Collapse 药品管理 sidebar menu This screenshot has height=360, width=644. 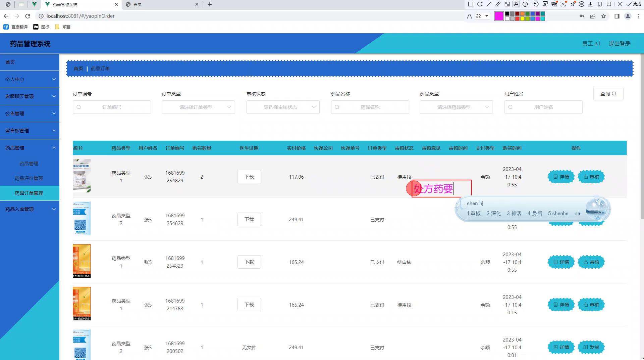tap(30, 148)
